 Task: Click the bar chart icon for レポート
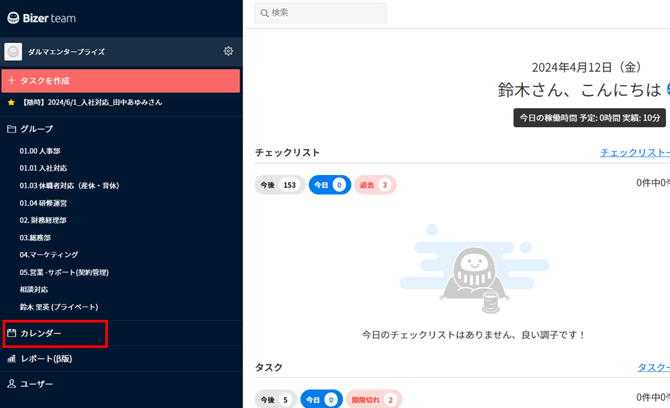11,358
